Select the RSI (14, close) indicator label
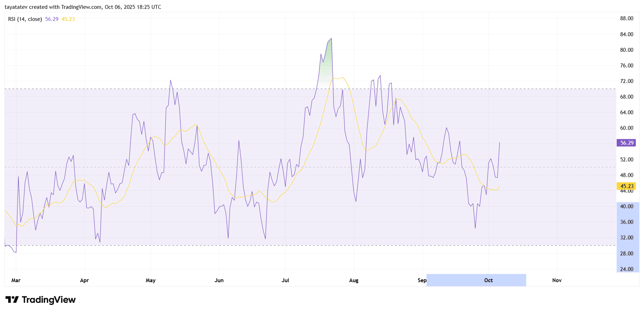The image size is (644, 313). [x=25, y=19]
